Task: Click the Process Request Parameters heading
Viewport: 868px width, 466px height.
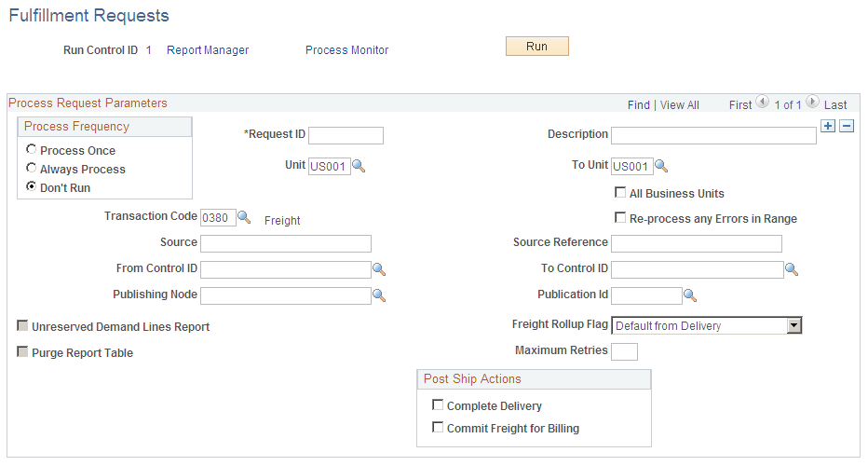Action: pyautogui.click(x=88, y=103)
